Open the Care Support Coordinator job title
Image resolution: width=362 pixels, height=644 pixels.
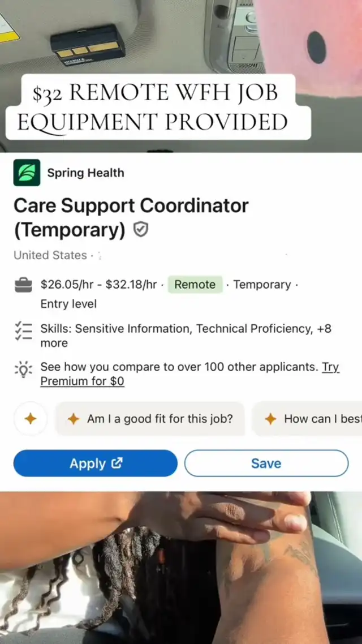tap(131, 205)
